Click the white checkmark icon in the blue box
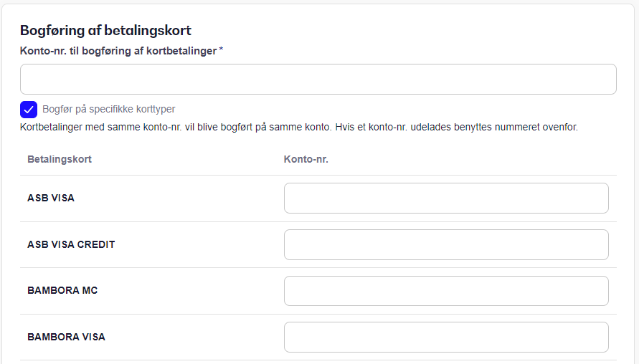639x364 pixels. click(x=29, y=110)
